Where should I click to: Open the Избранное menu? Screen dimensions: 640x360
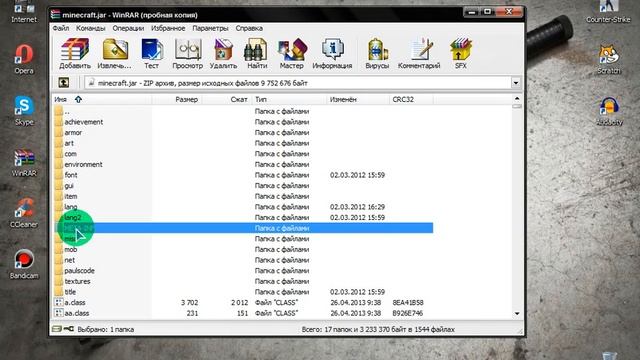(x=168, y=28)
